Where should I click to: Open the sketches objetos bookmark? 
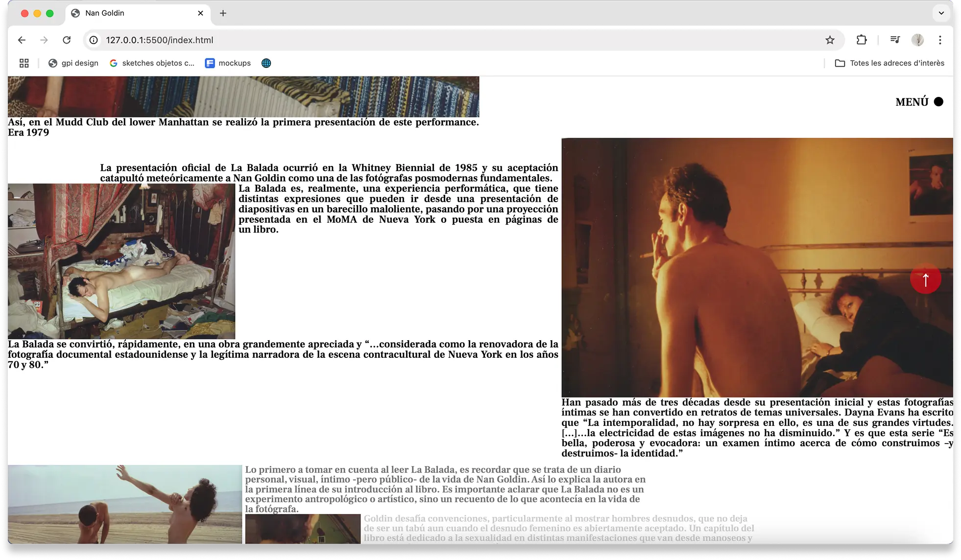pyautogui.click(x=152, y=63)
